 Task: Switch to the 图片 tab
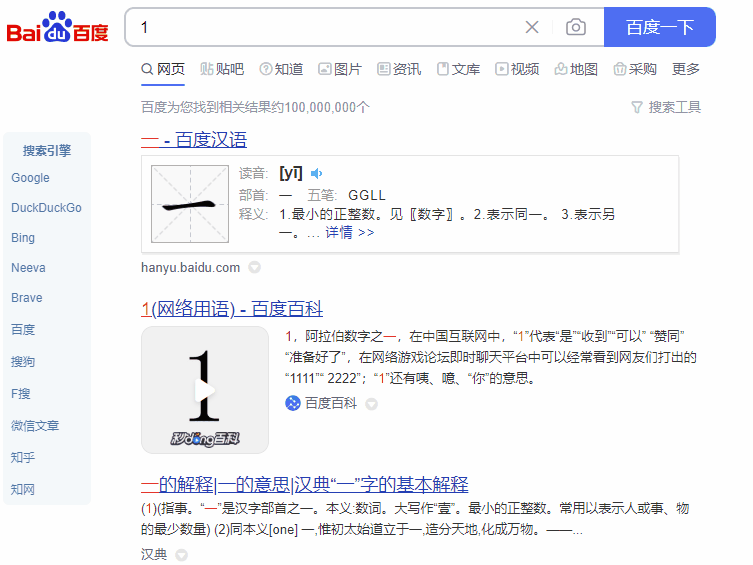coord(340,69)
